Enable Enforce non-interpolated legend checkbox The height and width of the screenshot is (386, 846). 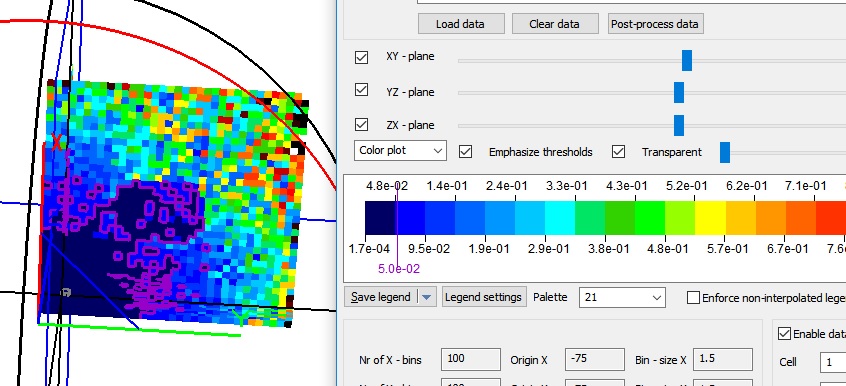(693, 297)
